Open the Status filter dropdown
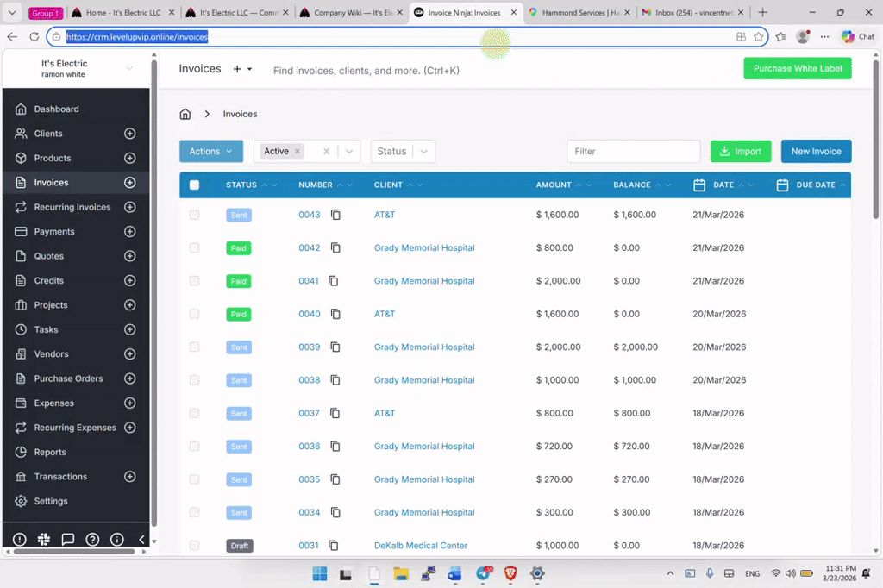The image size is (883, 588). (x=403, y=151)
